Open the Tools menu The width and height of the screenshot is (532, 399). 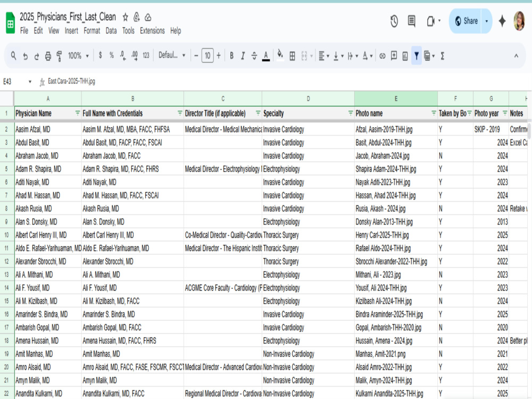coord(128,31)
